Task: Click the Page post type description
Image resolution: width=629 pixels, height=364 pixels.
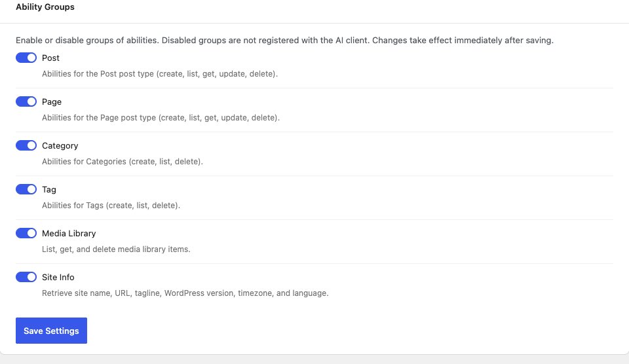Action: [x=161, y=118]
